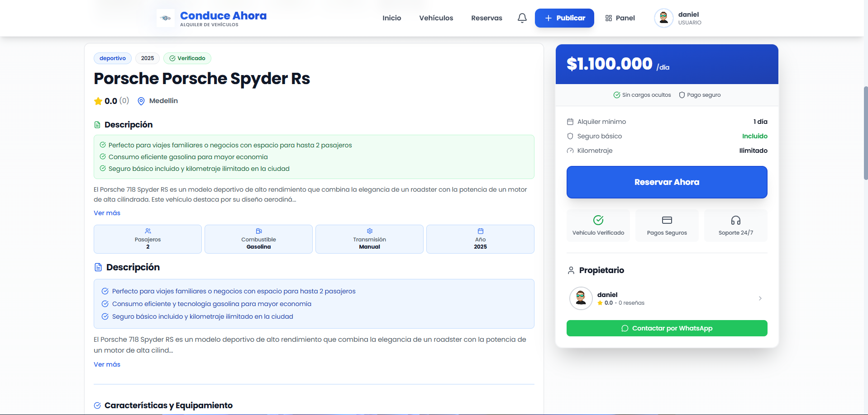Click the Vehículo Verificado checkmark icon
The height and width of the screenshot is (415, 868).
(598, 220)
